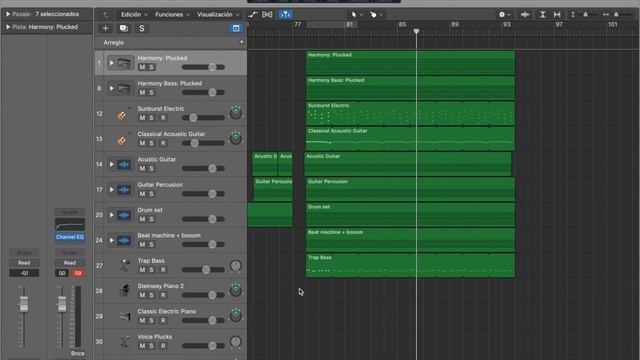Click the Beat machine + booom waveform icon

click(124, 240)
